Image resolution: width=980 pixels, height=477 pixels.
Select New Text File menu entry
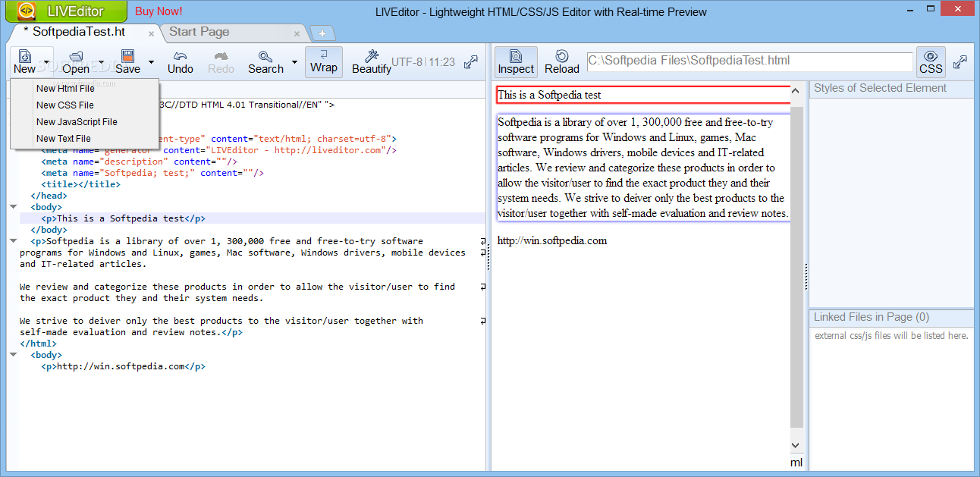[x=85, y=138]
